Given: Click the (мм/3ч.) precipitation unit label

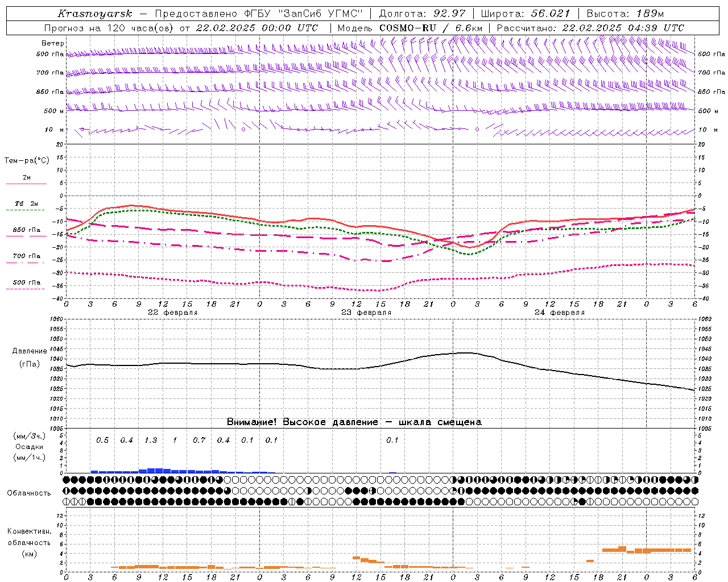Looking at the screenshot, I should coord(30,436).
